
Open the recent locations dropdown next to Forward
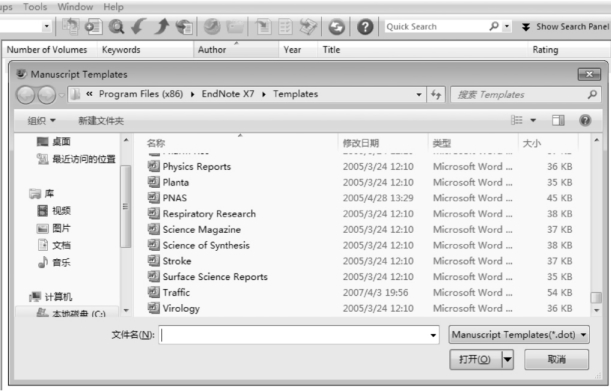(62, 95)
